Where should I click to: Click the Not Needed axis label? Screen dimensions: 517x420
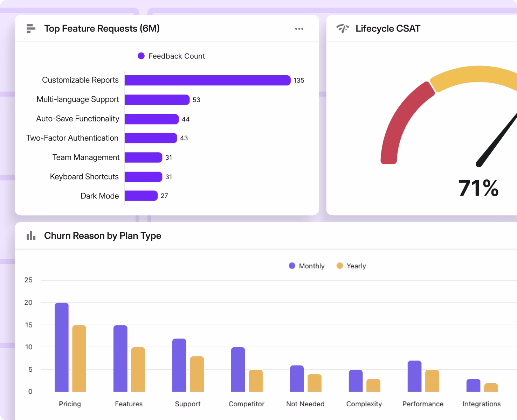coord(305,404)
